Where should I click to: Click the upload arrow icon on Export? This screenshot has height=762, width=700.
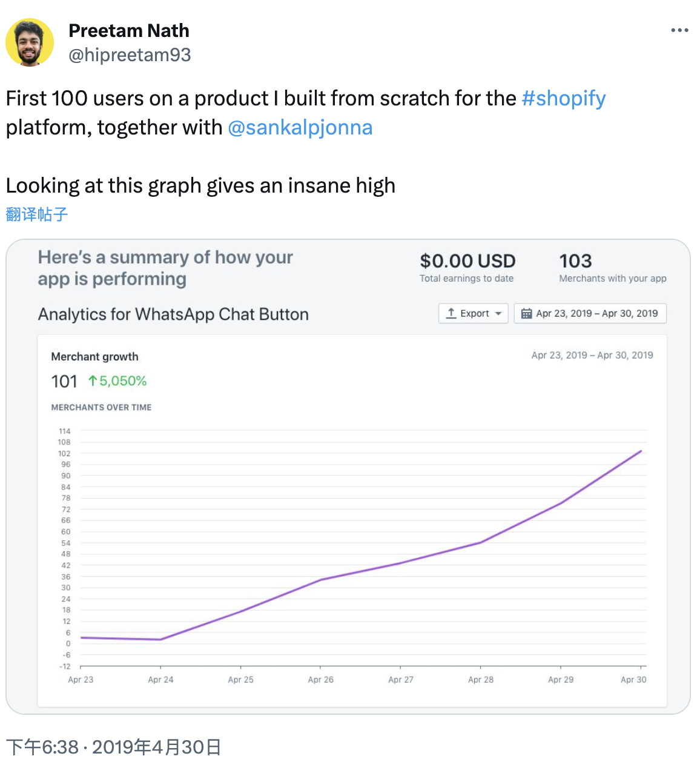(x=451, y=313)
